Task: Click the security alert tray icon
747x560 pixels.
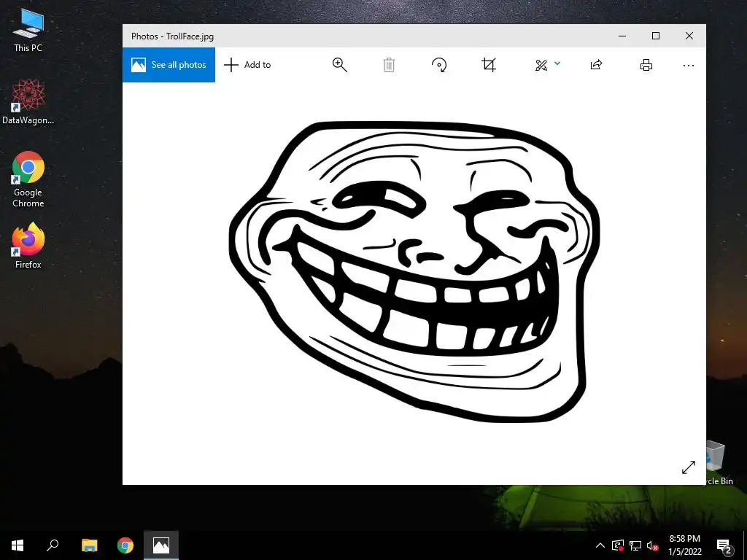Action: tap(618, 545)
